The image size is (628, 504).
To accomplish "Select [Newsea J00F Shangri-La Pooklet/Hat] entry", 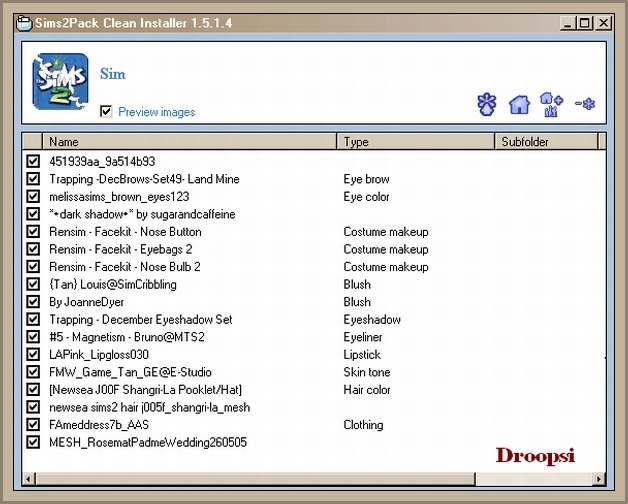I will pyautogui.click(x=145, y=390).
